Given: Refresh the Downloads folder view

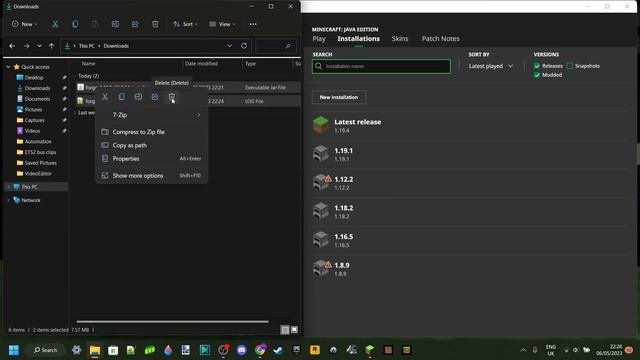Looking at the screenshot, I should point(244,46).
